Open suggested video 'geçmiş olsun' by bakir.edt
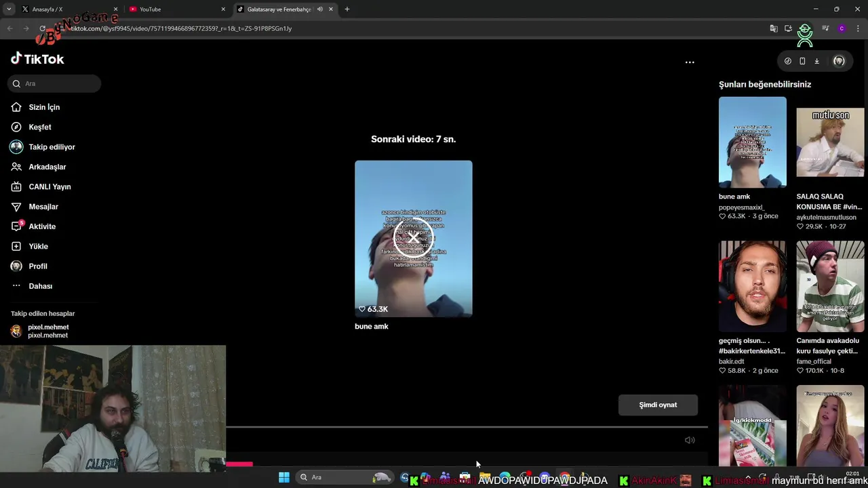The image size is (868, 488). (753, 286)
